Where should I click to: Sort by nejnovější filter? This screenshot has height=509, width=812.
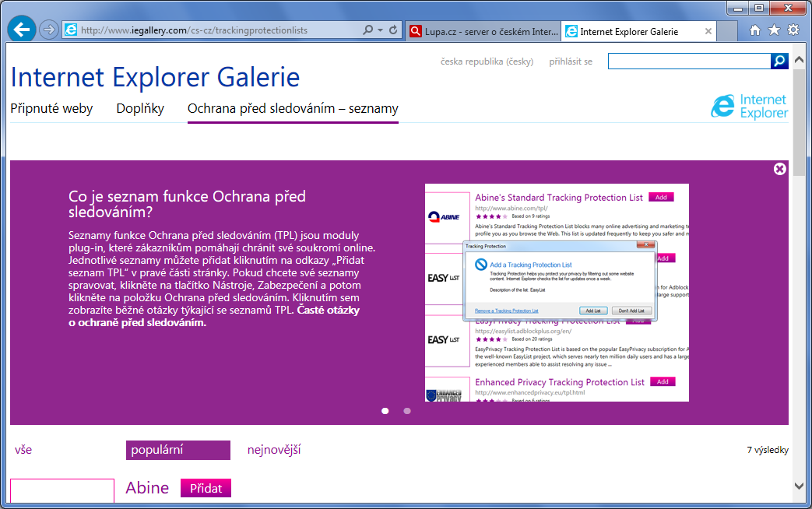point(274,450)
